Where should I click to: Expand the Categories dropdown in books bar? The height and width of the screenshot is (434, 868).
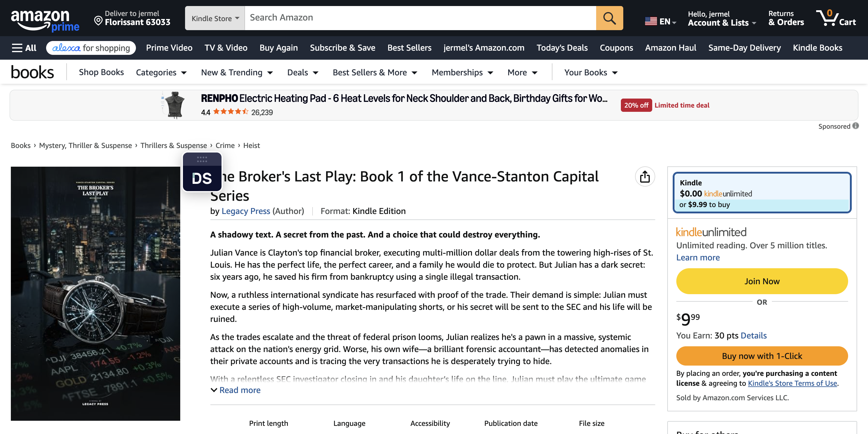click(161, 72)
